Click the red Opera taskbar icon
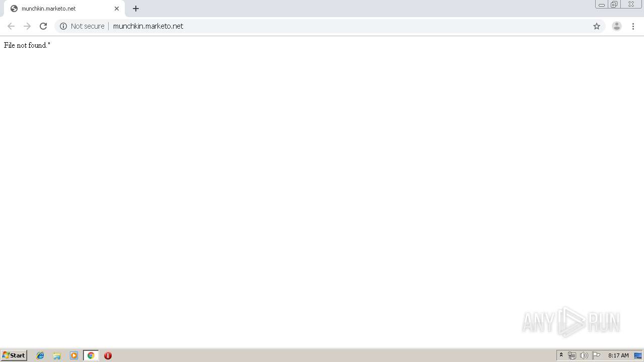Image resolution: width=644 pixels, height=362 pixels. coord(108,355)
